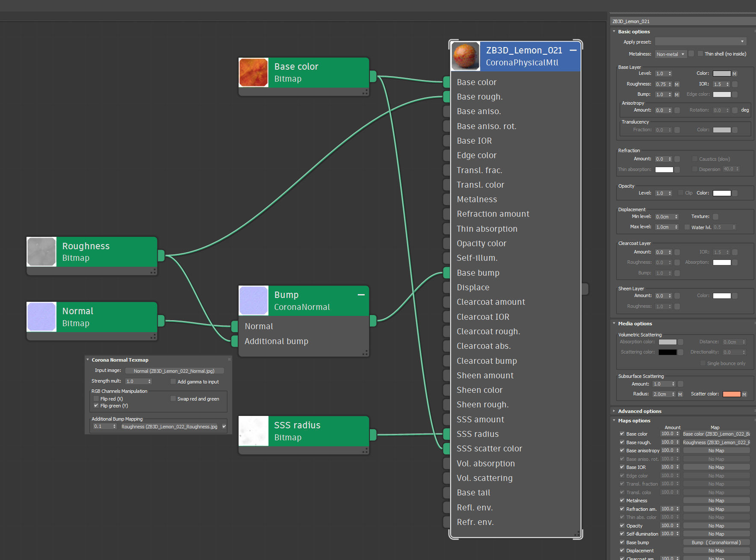Uncheck the Base color map checkbox
The width and height of the screenshot is (756, 560).
coord(622,433)
